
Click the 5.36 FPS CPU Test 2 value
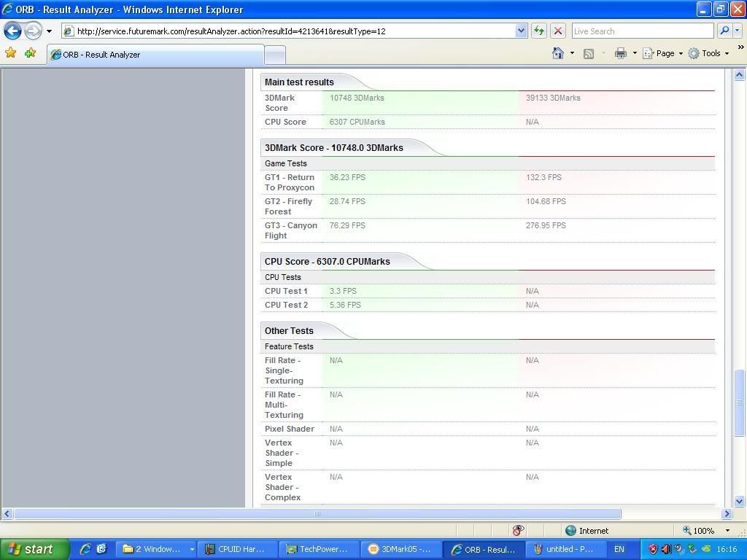pyautogui.click(x=345, y=305)
